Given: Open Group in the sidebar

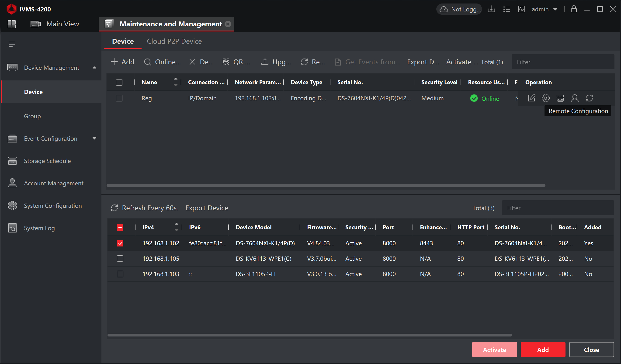Looking at the screenshot, I should click(x=32, y=116).
